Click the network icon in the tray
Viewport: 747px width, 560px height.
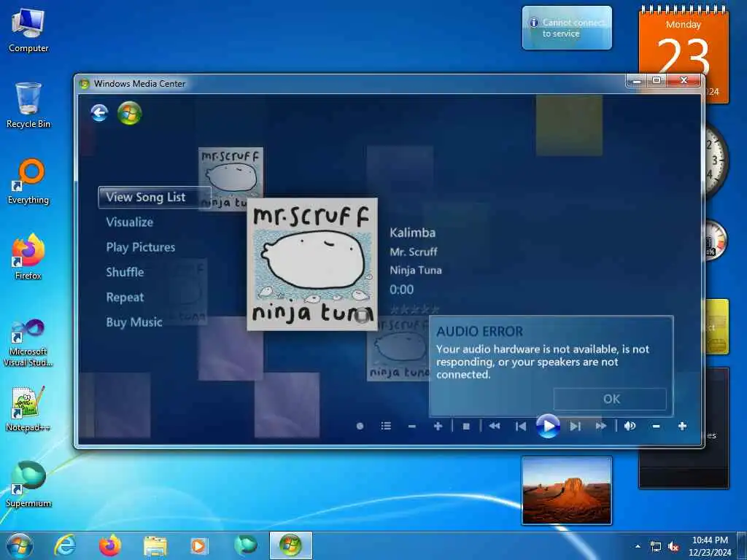click(x=656, y=547)
